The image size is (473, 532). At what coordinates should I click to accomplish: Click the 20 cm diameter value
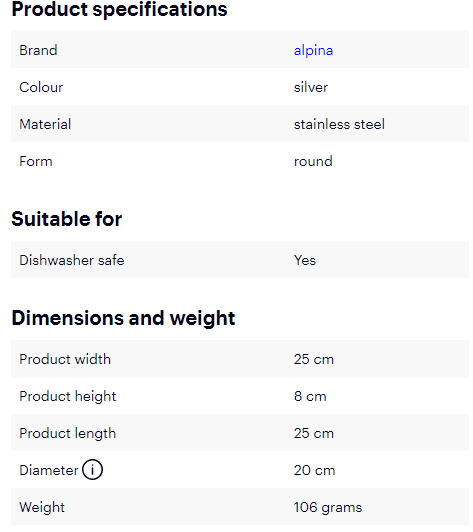click(x=314, y=470)
